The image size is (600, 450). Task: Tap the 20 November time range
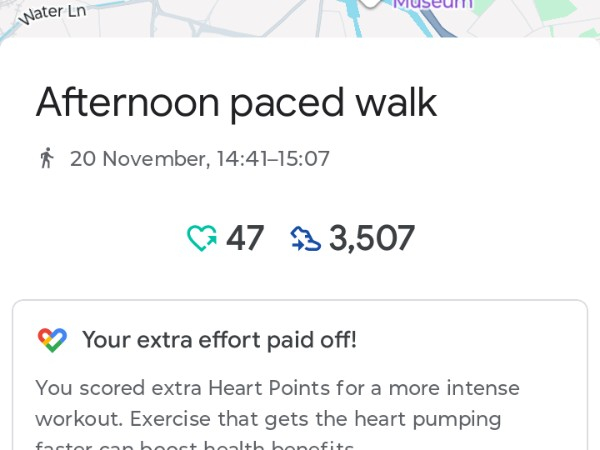pyautogui.click(x=200, y=158)
